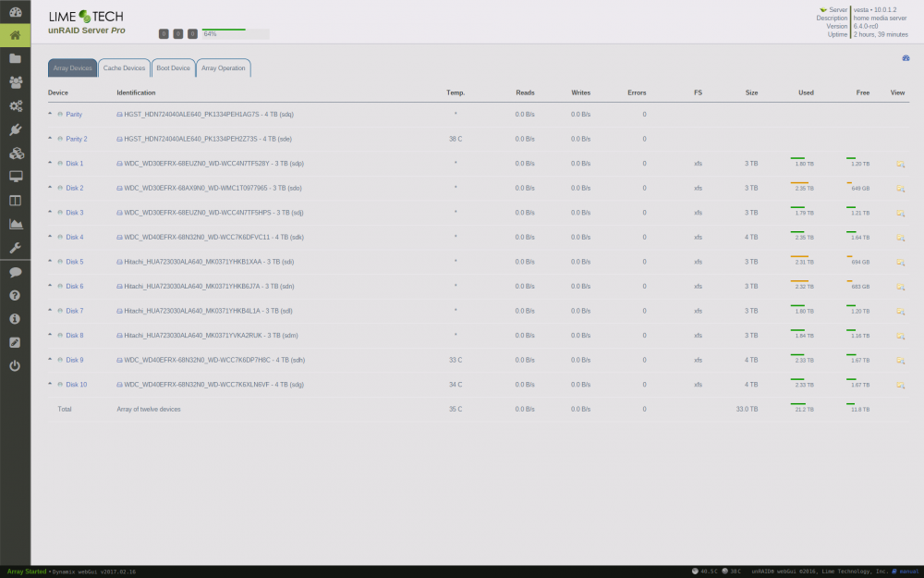This screenshot has width=924, height=578.
Task: Click the Power icon in sidebar
Action: pyautogui.click(x=16, y=365)
